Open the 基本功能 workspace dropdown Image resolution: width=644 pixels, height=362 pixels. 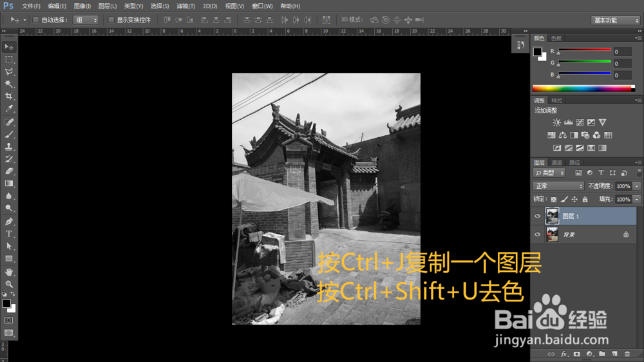pyautogui.click(x=616, y=20)
